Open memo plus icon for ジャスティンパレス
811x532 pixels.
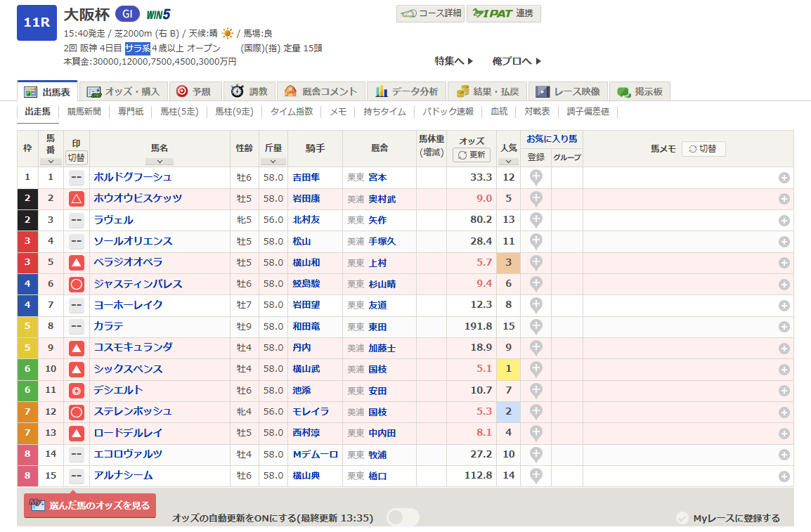(784, 285)
